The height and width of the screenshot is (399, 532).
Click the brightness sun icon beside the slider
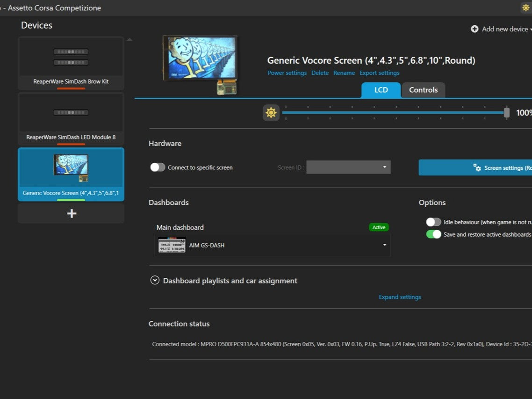(271, 113)
